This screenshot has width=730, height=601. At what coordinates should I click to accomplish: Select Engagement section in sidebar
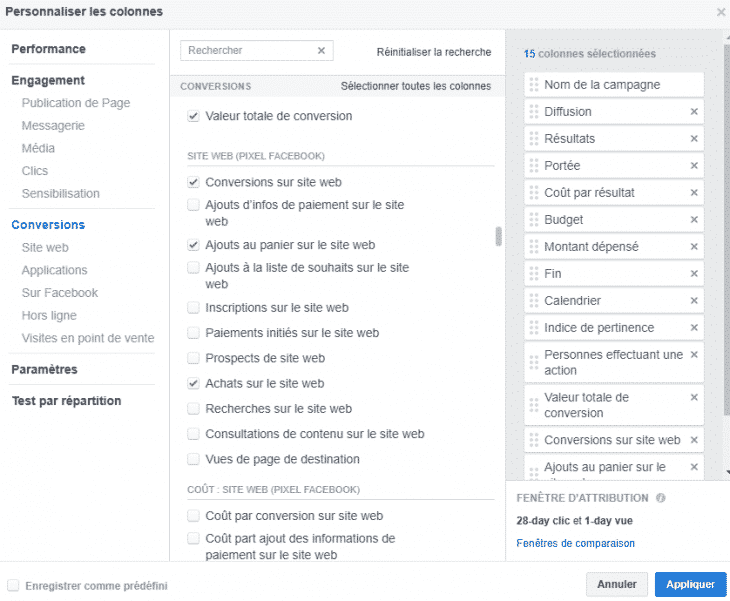point(48,80)
